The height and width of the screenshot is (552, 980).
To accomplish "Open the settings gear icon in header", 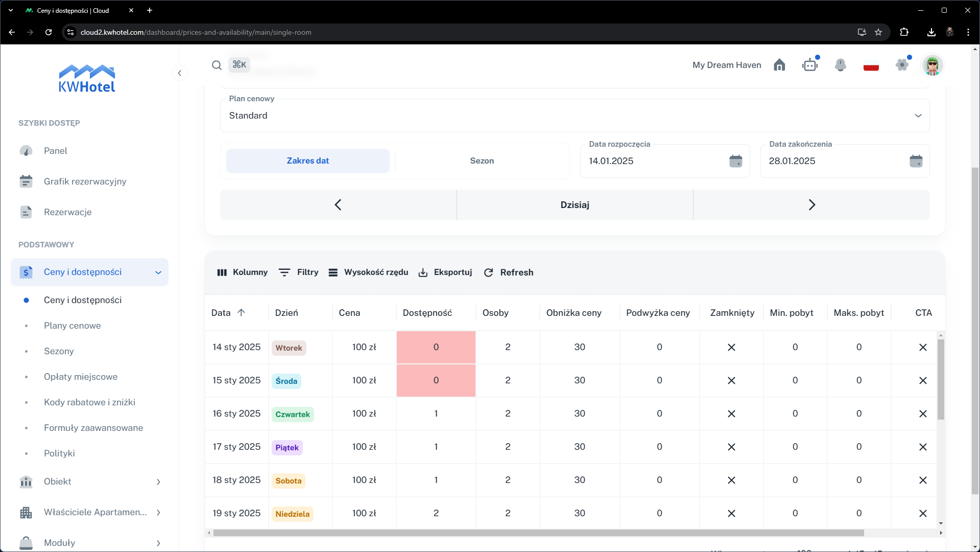I will point(902,65).
